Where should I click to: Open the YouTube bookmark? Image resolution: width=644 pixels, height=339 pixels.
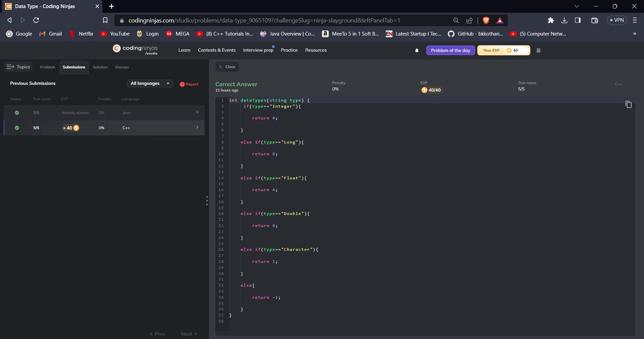(x=115, y=34)
